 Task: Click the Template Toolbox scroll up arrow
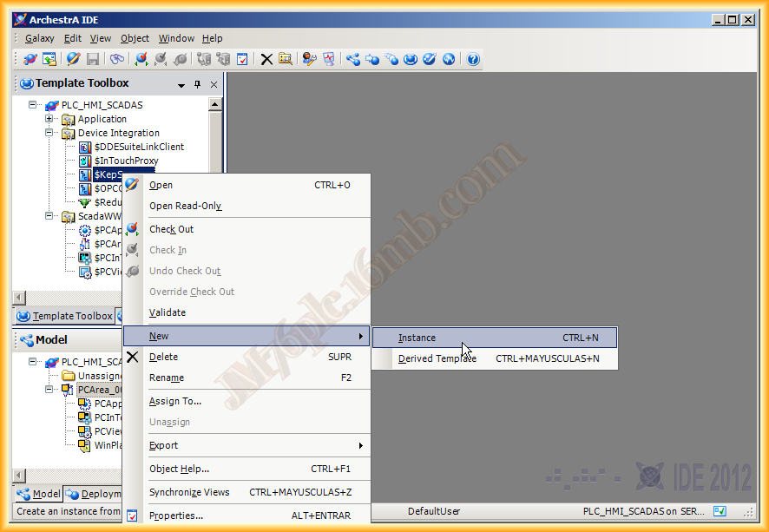point(215,104)
